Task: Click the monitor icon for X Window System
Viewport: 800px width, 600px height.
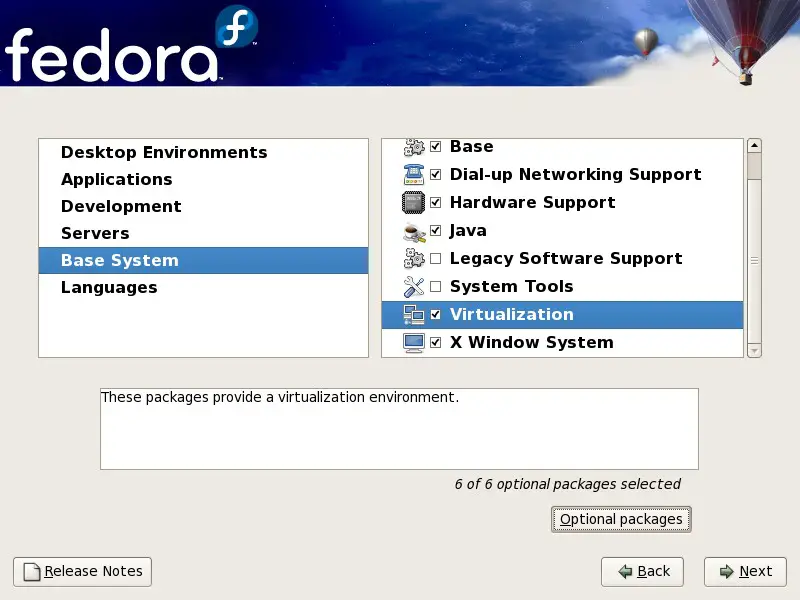Action: (x=414, y=342)
